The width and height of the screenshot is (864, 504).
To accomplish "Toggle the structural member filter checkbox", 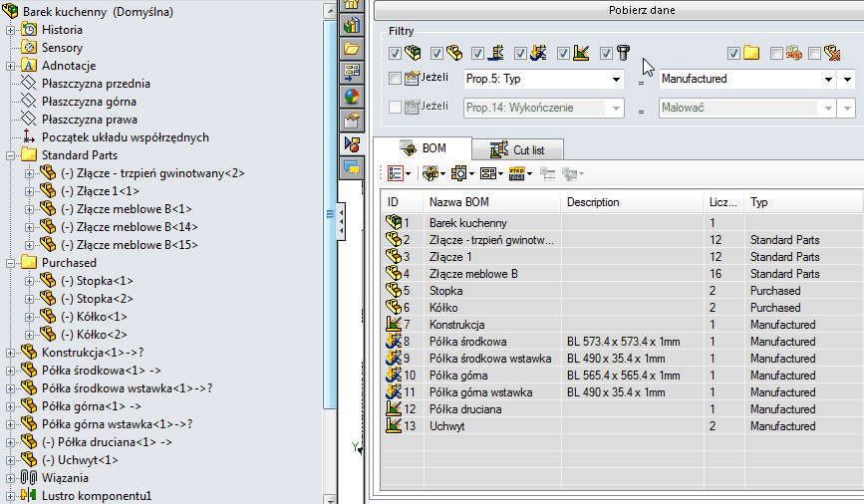I will point(477,53).
